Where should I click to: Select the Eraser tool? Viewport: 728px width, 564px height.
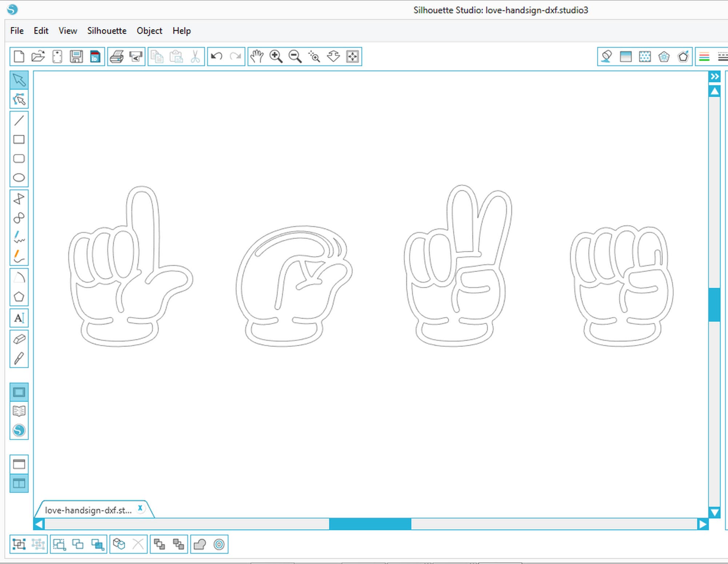(19, 338)
